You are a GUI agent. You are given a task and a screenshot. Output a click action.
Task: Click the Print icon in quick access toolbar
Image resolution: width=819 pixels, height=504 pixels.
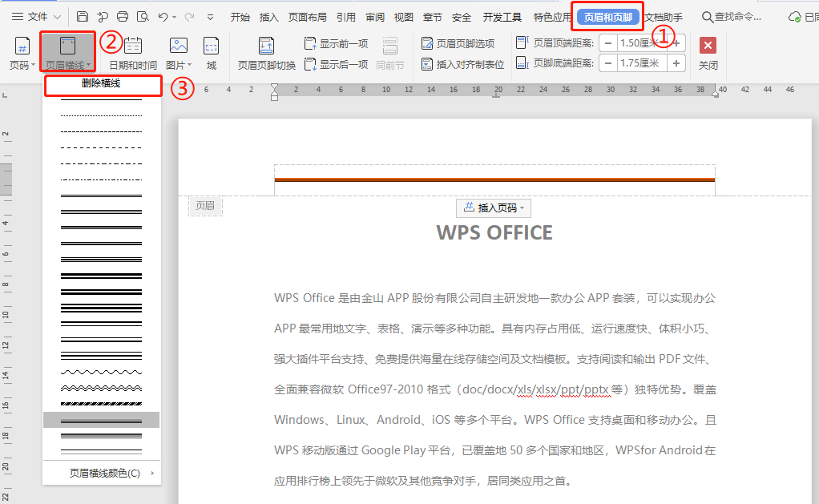(x=123, y=17)
